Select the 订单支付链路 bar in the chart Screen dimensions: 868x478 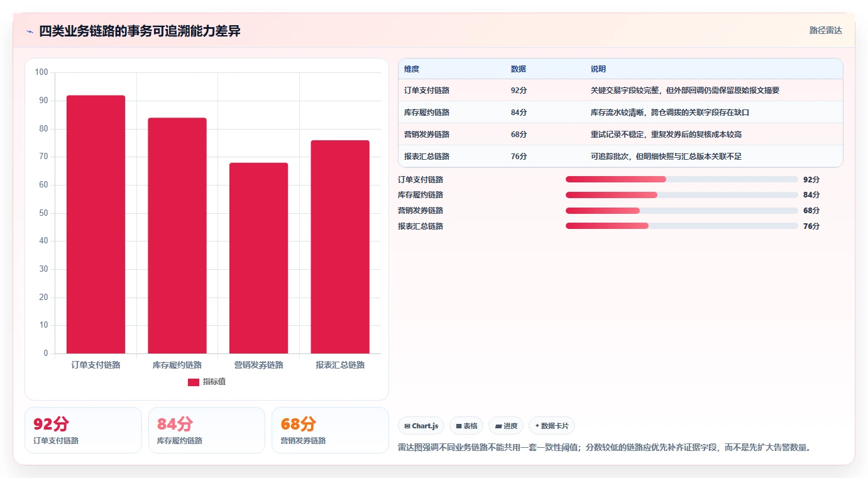click(96, 225)
